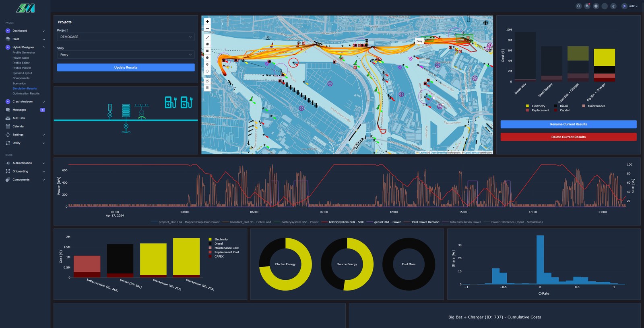644x328 pixels.
Task: Open the m12 user menu
Action: point(630,6)
